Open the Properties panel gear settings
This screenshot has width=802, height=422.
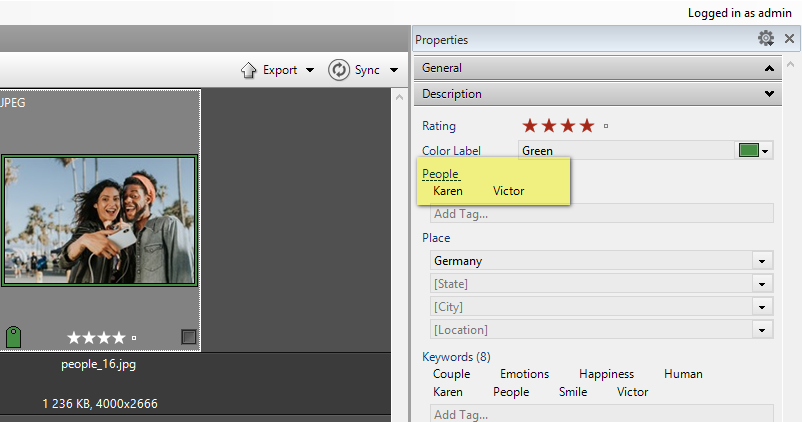[766, 39]
